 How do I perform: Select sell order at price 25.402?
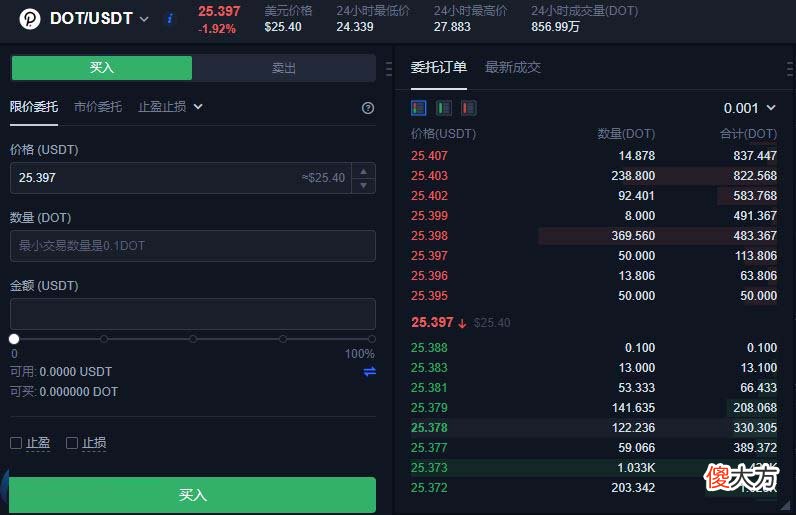593,196
